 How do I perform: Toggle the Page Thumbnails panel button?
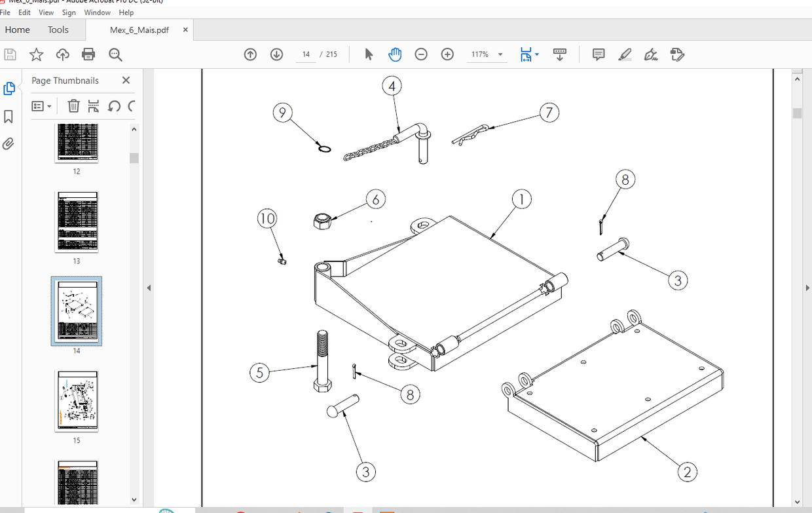coord(9,89)
